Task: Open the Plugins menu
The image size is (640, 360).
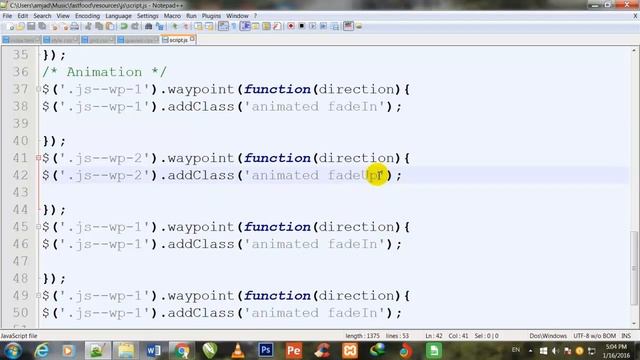Action: (211, 16)
